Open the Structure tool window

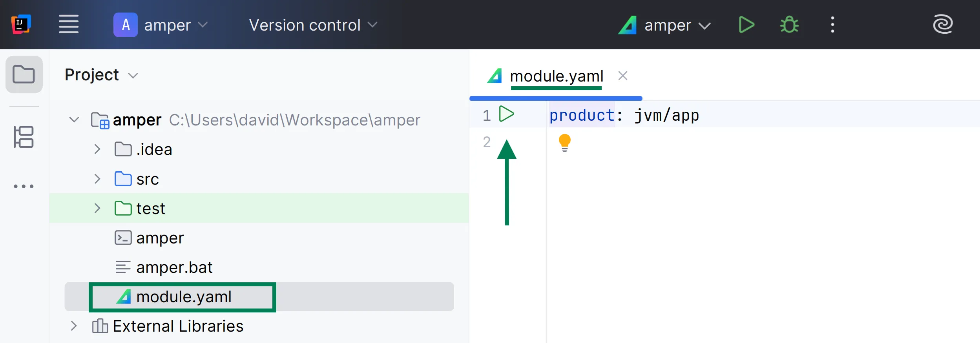pyautogui.click(x=24, y=137)
